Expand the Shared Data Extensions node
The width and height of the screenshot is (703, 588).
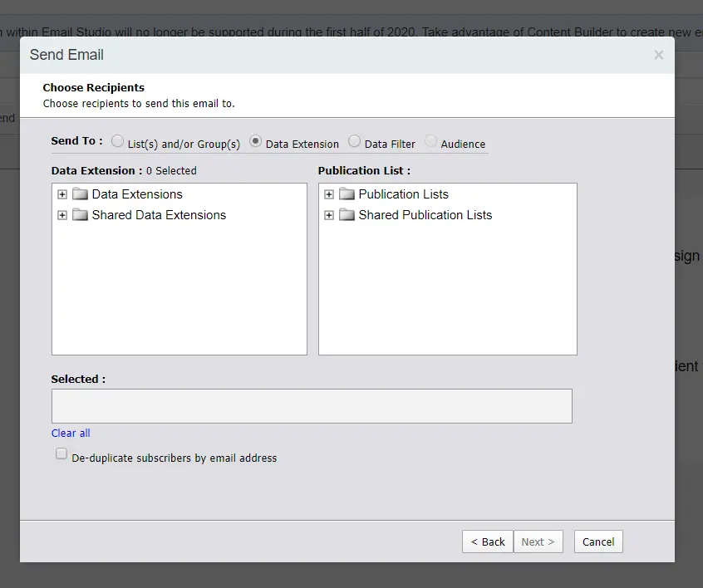pos(62,215)
